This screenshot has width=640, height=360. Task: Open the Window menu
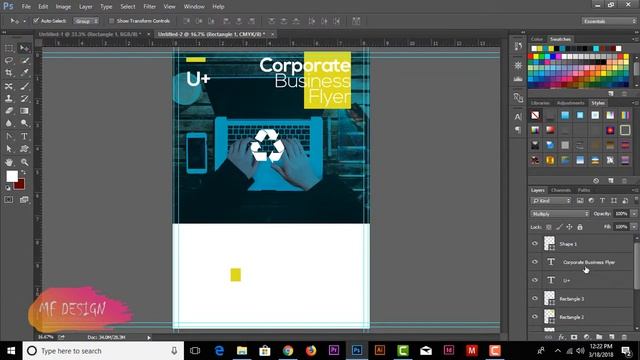pyautogui.click(x=194, y=7)
